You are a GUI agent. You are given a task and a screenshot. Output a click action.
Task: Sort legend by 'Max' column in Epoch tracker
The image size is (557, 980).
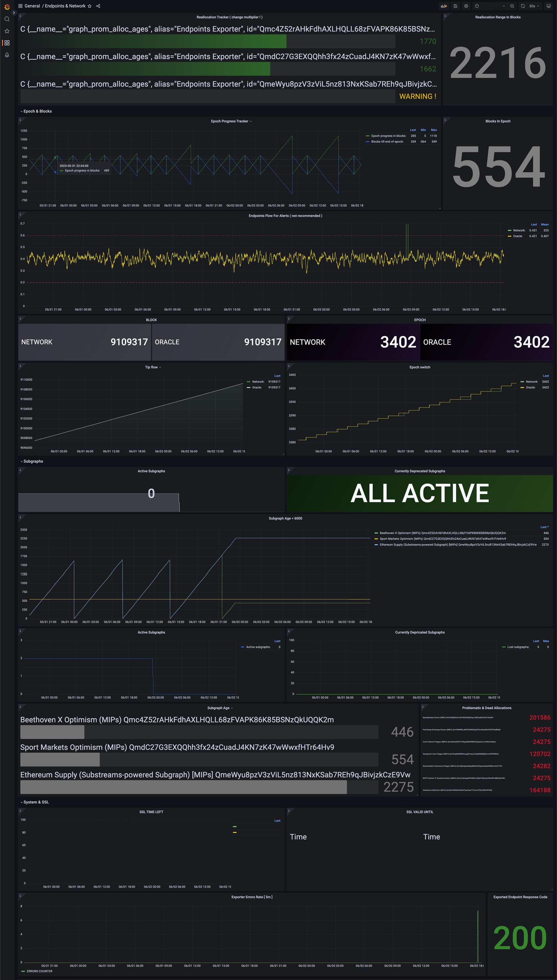click(x=434, y=130)
